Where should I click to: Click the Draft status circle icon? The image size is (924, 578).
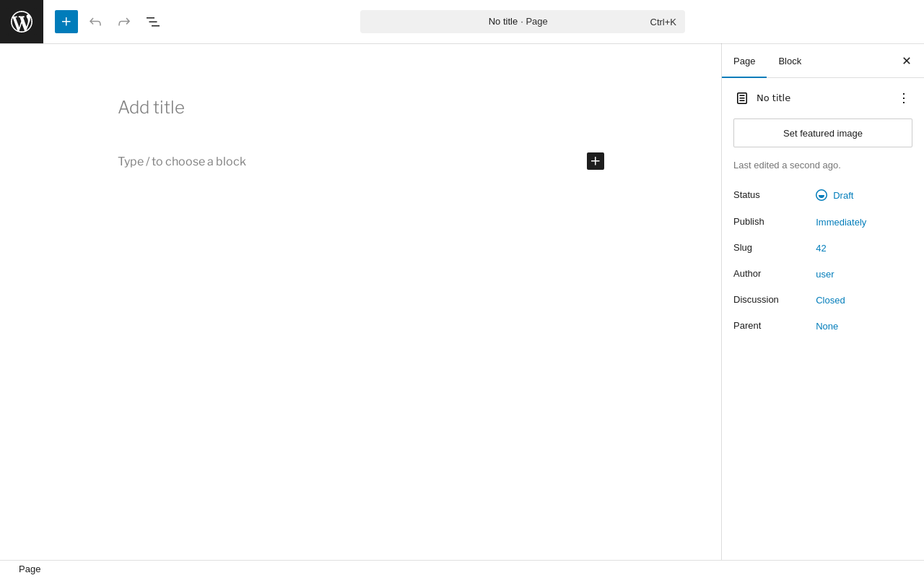(x=821, y=195)
